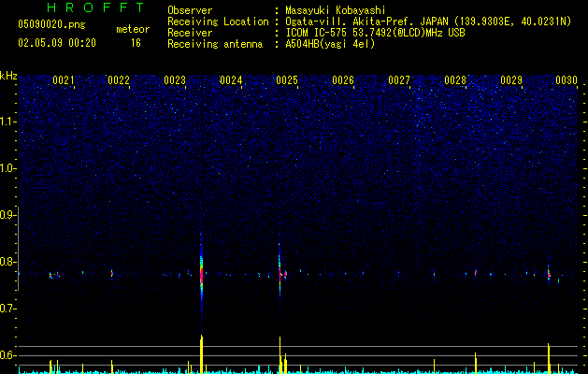Screen dimensions: 588x374
Task: Click the 0.7 kHz axis label
Action: click(x=7, y=309)
